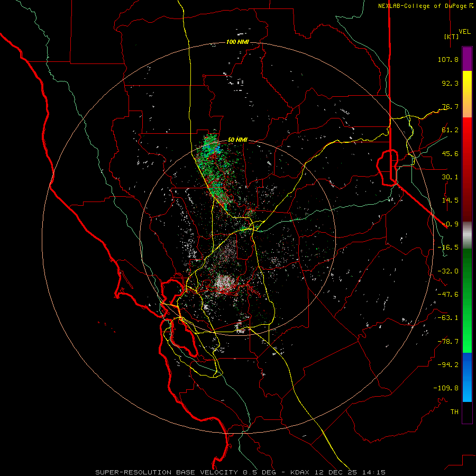The image size is (476, 476).
Task: Select the -47.6 velocity scale value
Action: [448, 295]
